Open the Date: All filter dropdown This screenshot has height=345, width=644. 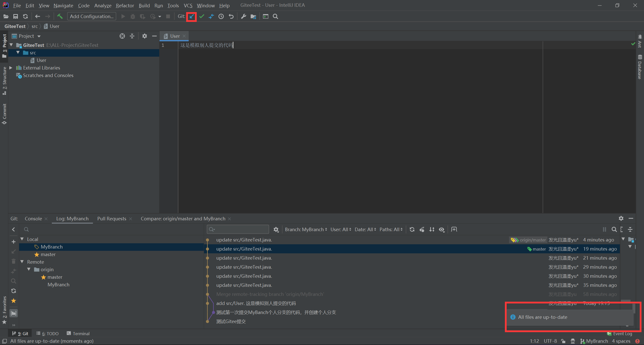[365, 229]
